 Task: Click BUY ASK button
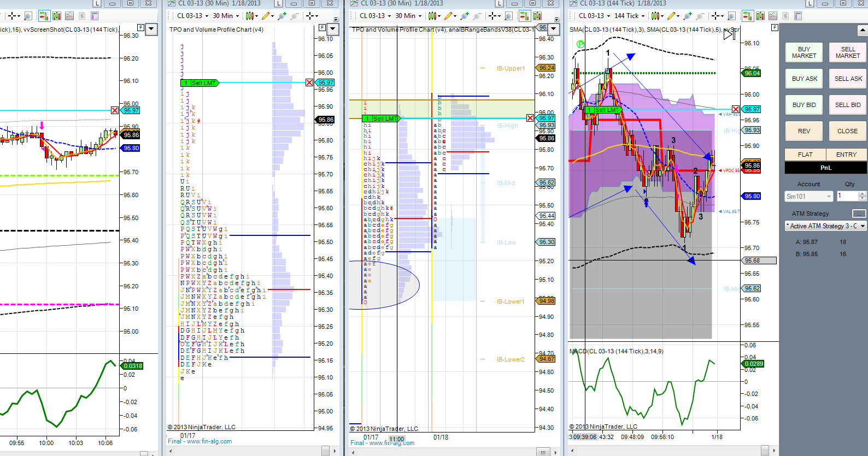point(804,79)
